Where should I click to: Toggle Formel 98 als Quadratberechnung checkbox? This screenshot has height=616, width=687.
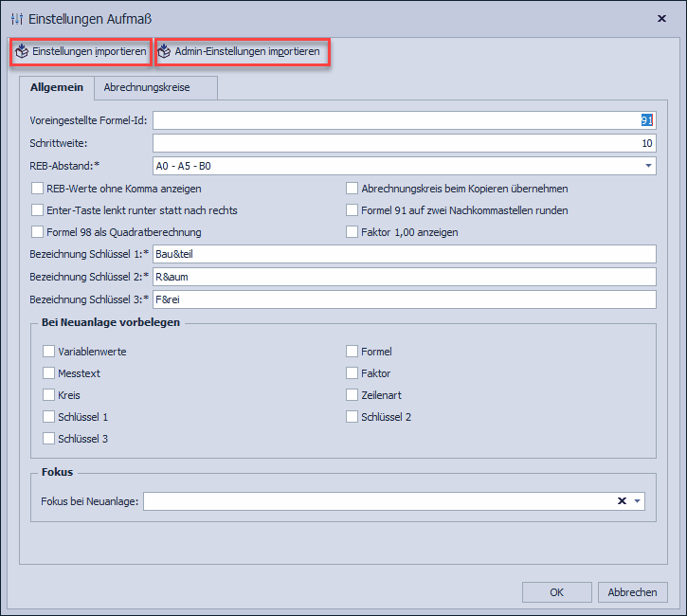tap(38, 232)
